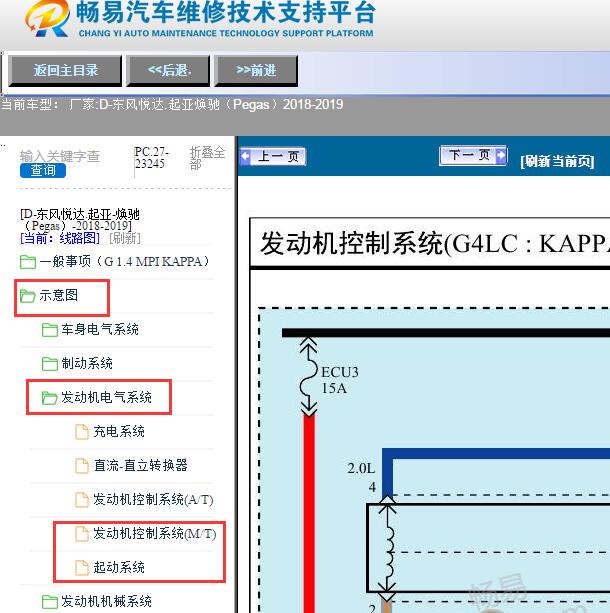Expand the 制动系统 folder

point(87,363)
